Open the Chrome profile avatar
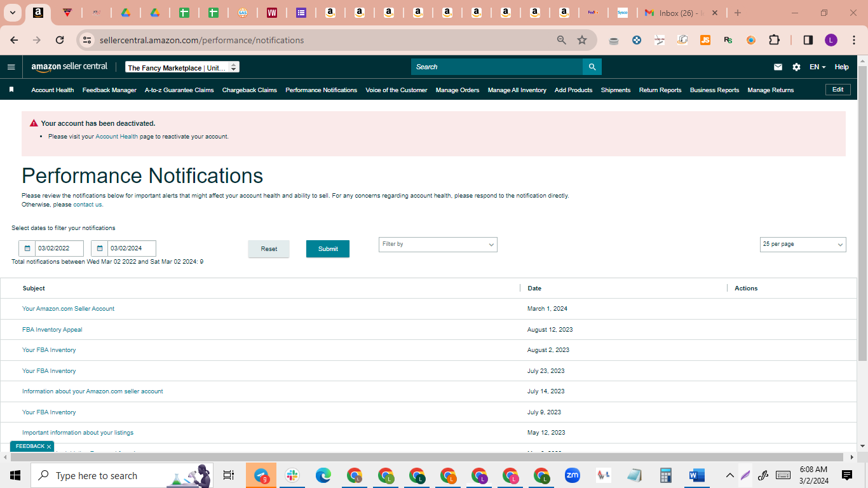868x488 pixels. tap(831, 40)
